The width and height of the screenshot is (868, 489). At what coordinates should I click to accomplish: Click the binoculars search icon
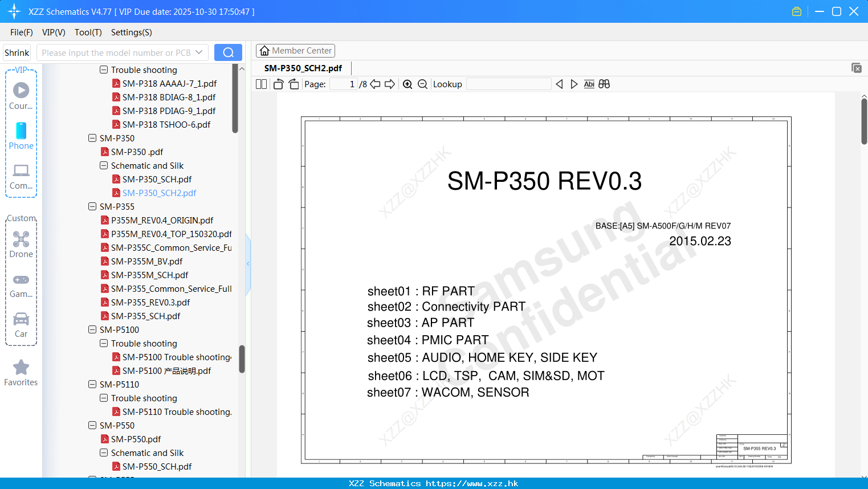click(x=604, y=84)
